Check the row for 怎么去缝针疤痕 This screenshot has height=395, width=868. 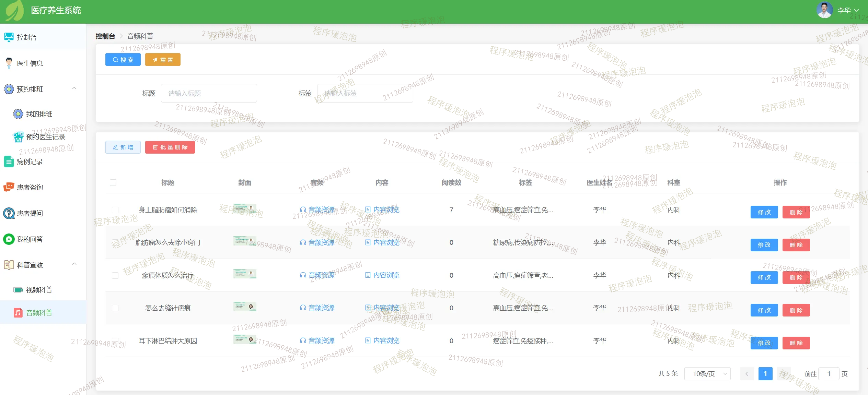click(x=115, y=308)
